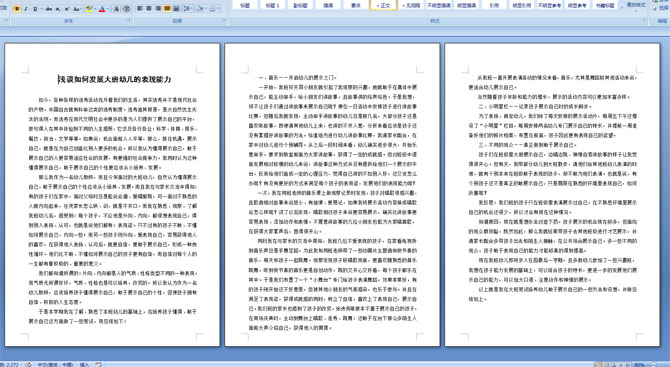
Task: Click the first page document thumbnail
Action: click(x=112, y=194)
